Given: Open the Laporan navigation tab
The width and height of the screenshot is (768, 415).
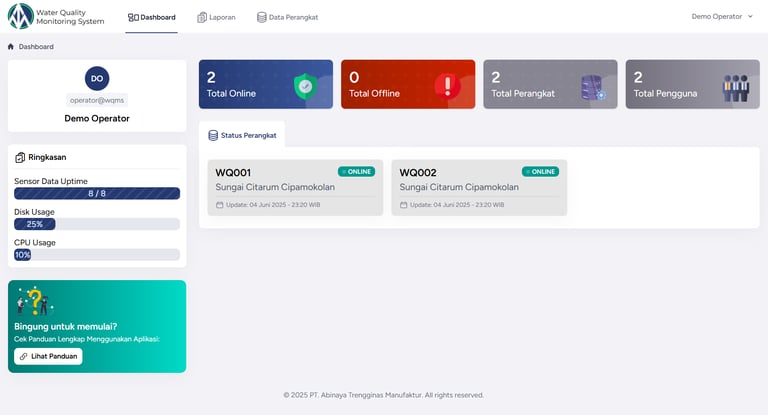Looking at the screenshot, I should click(x=216, y=17).
